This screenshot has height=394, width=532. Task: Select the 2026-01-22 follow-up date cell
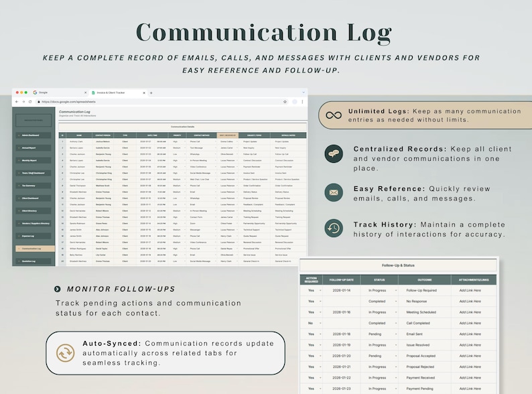click(x=341, y=377)
